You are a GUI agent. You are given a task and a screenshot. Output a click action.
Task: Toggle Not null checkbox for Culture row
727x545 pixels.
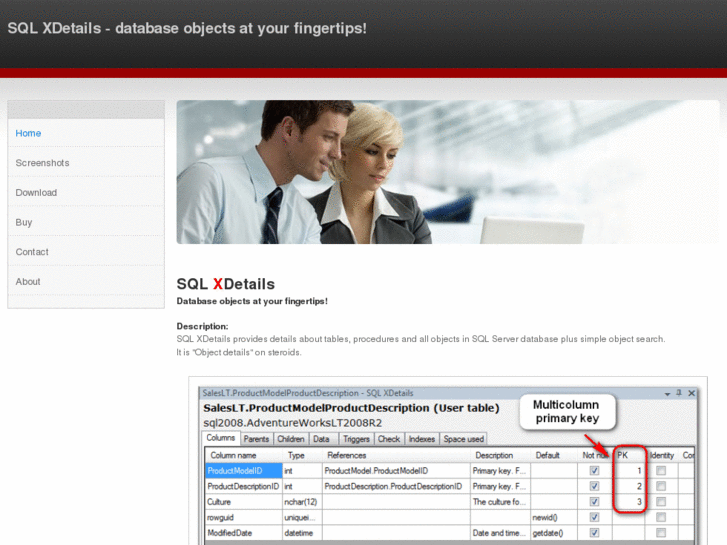coord(594,502)
